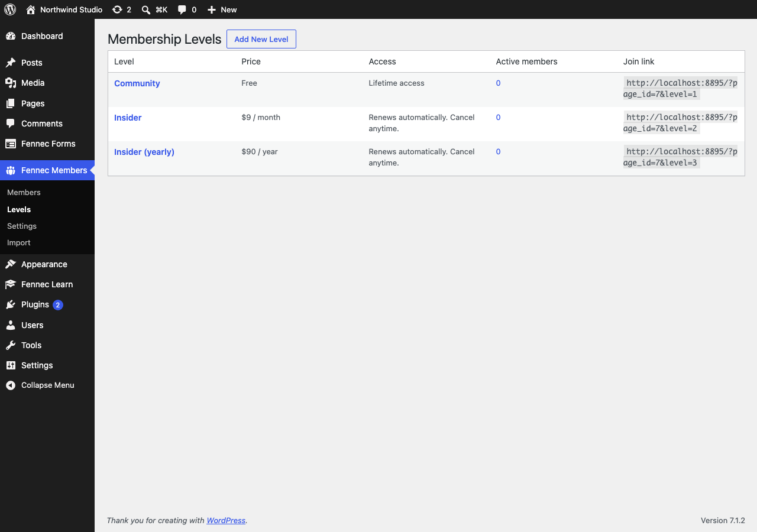Open the Members submenu item
The width and height of the screenshot is (757, 532).
point(24,193)
